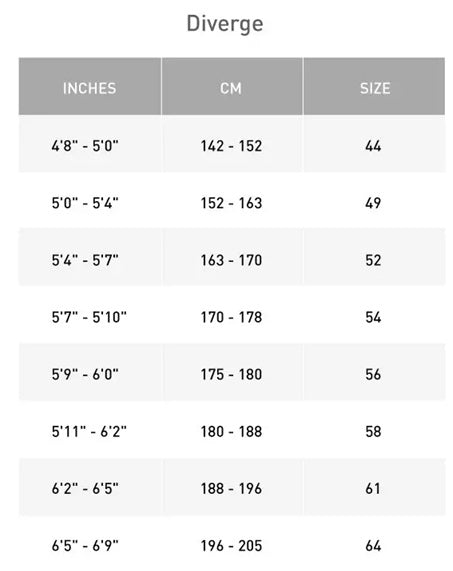453x571 pixels.
Task: Click the 175 - 180 cm cell
Action: (x=231, y=374)
